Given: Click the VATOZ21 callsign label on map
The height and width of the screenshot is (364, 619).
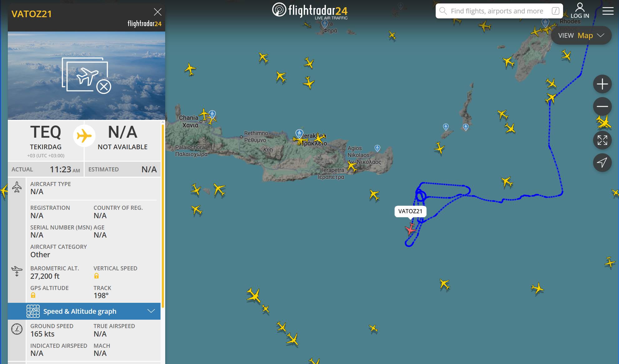Looking at the screenshot, I should 410,211.
